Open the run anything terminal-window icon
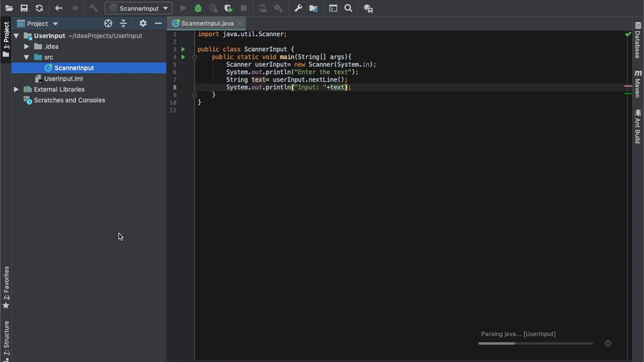This screenshot has height=362, width=644. click(x=333, y=8)
